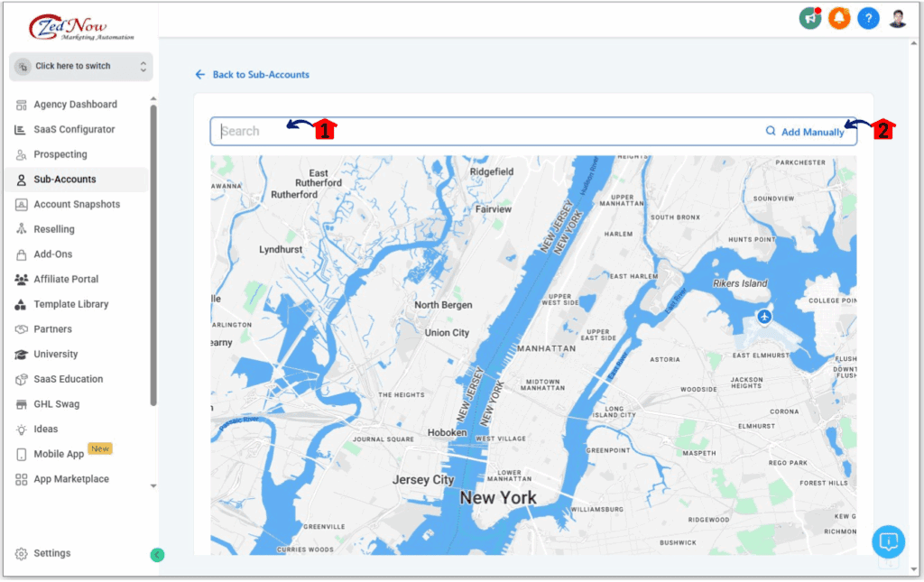Click the megaphone announcements icon
Screen dimensions: 924x582
click(809, 18)
